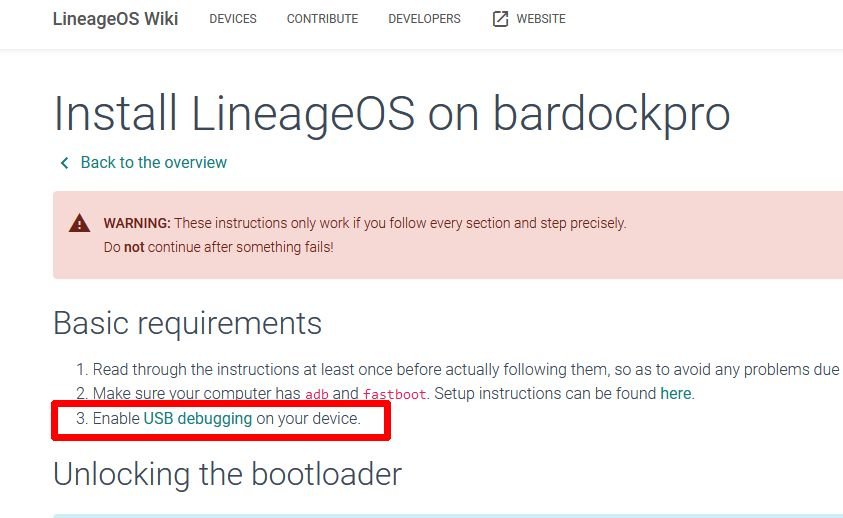This screenshot has height=518, width=843.
Task: Click the 'Do not continue after something fails!' line
Action: click(x=218, y=247)
